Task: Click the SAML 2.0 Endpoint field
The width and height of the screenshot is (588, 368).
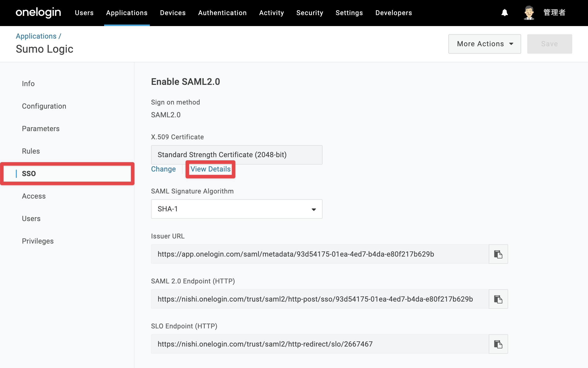Action: point(320,299)
